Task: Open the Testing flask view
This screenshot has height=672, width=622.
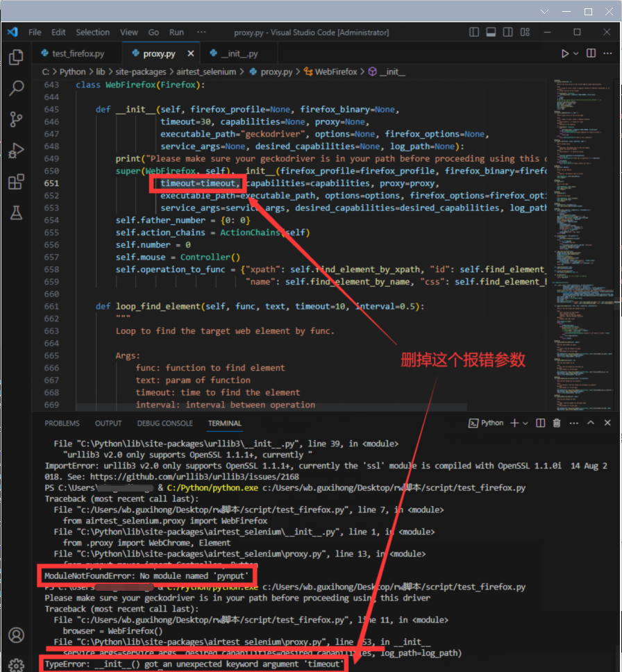Action: pyautogui.click(x=16, y=212)
